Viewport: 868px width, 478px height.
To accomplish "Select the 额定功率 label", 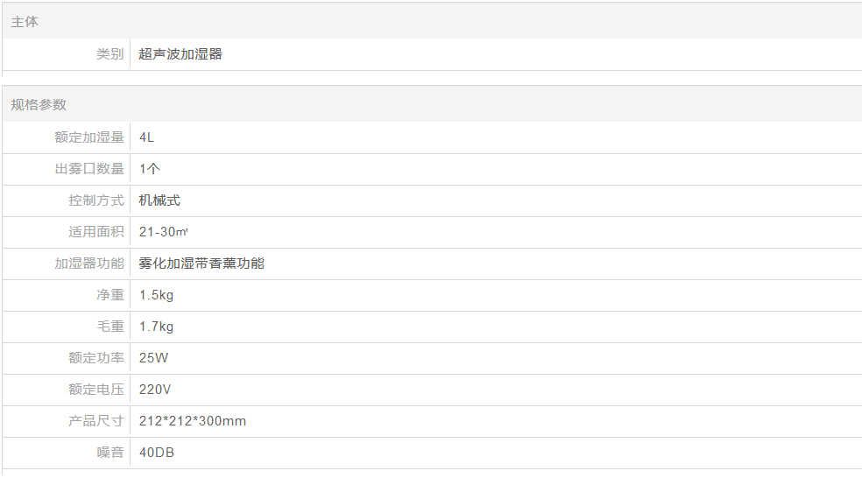I will point(95,357).
